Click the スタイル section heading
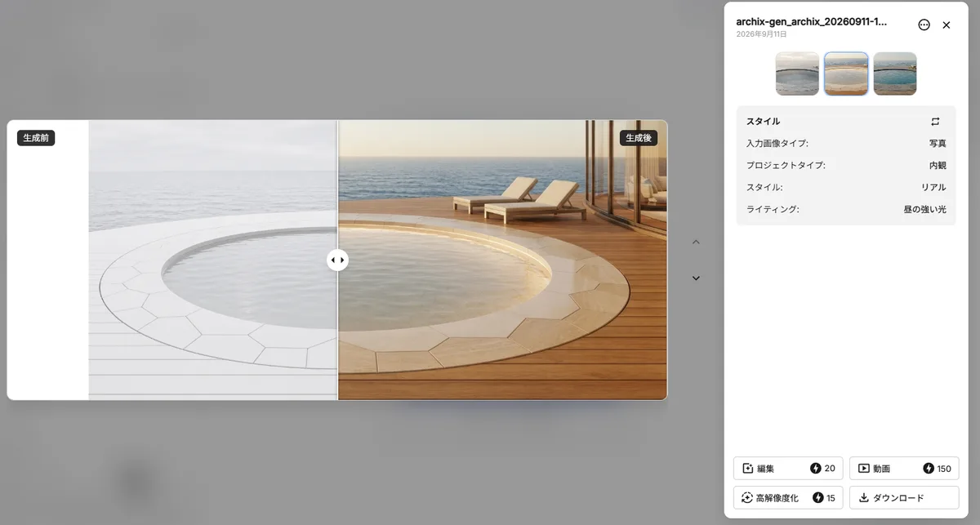 [763, 122]
